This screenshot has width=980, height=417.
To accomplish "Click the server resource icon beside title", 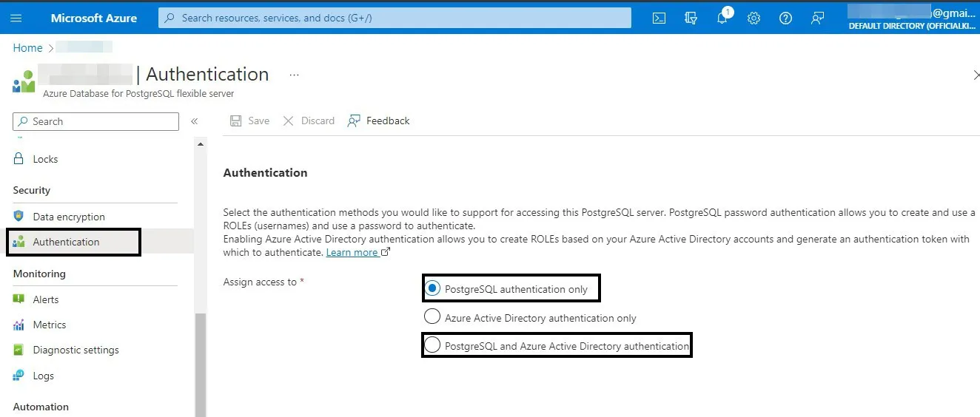I will coord(24,81).
